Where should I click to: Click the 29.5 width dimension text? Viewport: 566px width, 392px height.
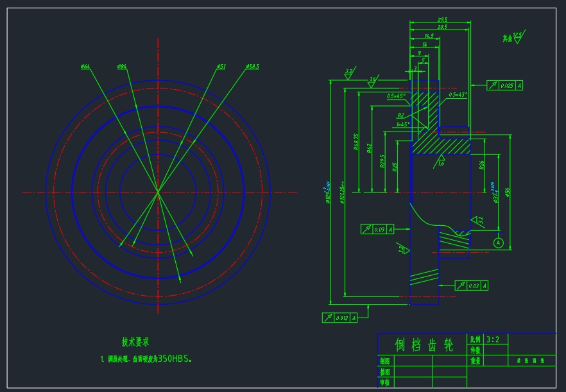point(443,20)
